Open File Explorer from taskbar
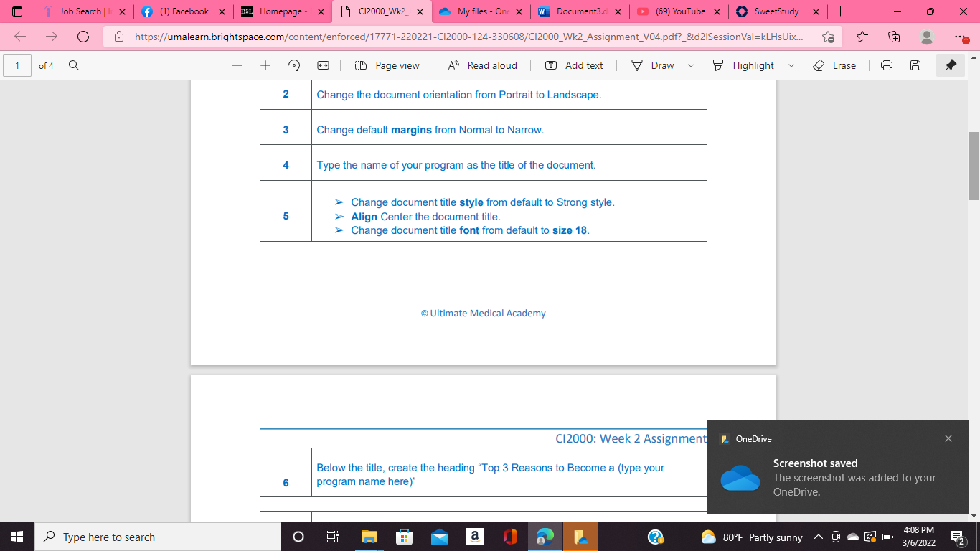 [x=369, y=537]
